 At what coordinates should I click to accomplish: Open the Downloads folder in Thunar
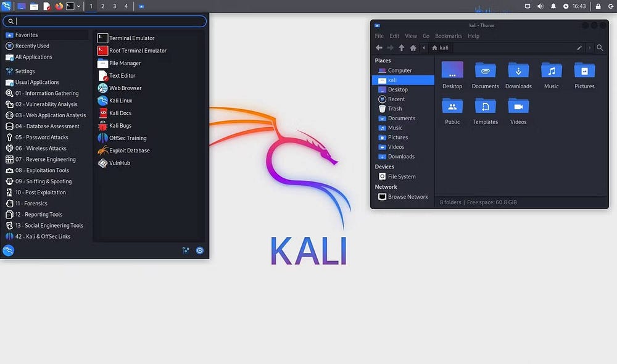(x=518, y=74)
